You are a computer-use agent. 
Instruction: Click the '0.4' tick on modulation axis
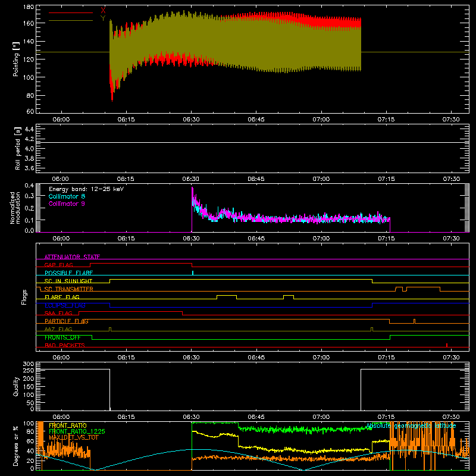(29, 185)
